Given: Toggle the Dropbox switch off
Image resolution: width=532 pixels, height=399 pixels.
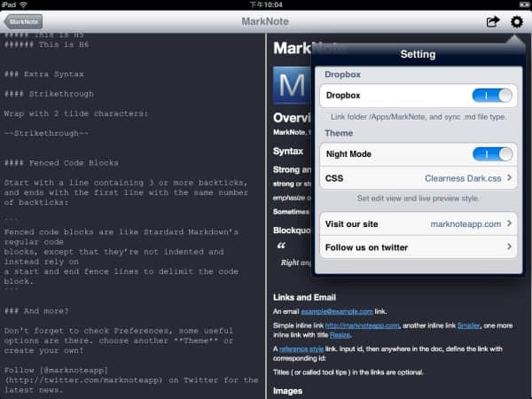Looking at the screenshot, I should (x=492, y=96).
